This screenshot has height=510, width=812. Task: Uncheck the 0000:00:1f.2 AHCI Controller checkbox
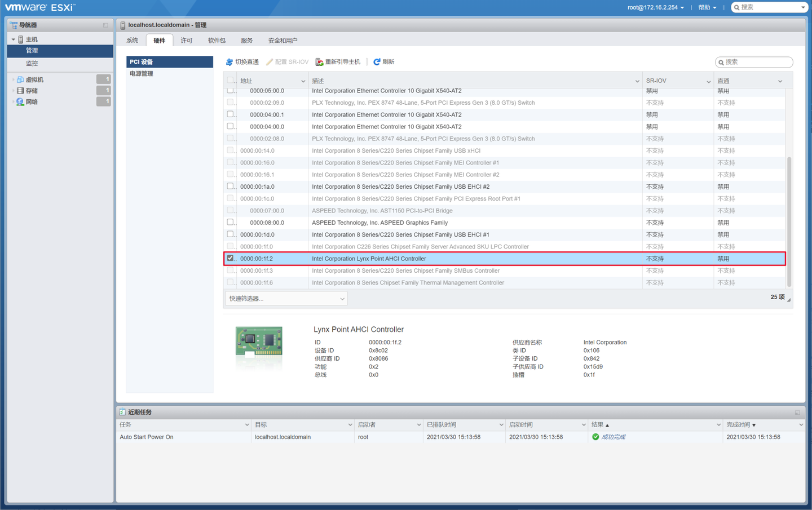(230, 258)
